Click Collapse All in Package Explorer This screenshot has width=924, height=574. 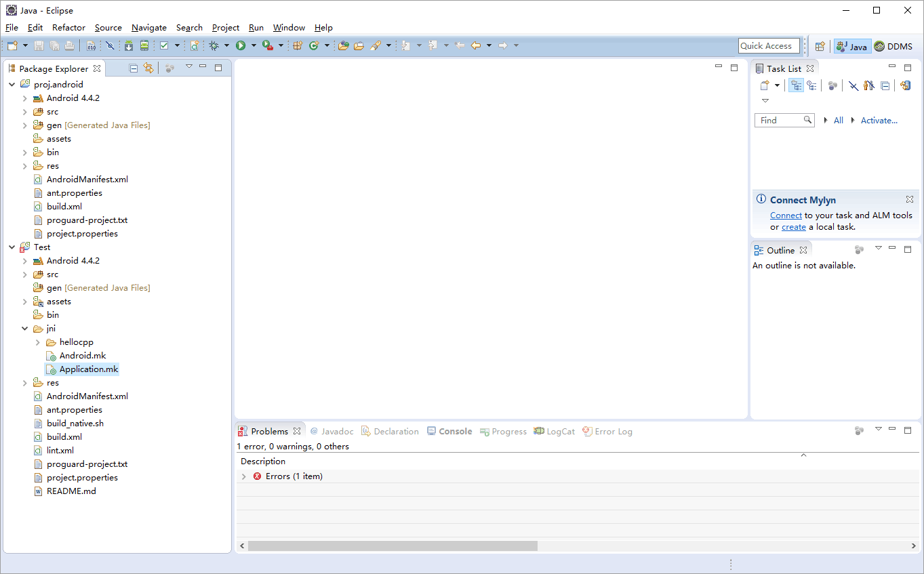pyautogui.click(x=134, y=68)
